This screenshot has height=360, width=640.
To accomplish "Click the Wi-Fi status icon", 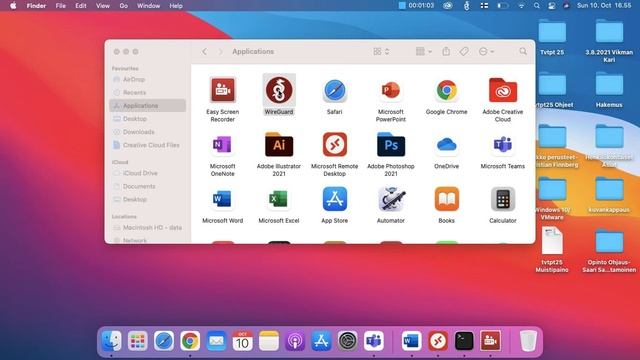I will pyautogui.click(x=521, y=6).
